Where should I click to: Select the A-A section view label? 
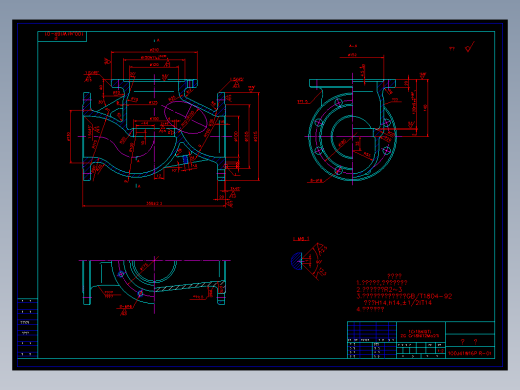click(353, 46)
